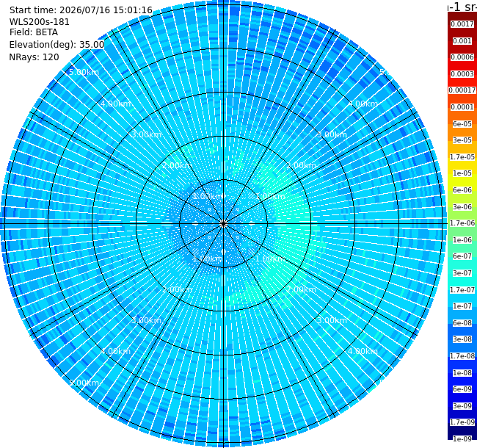
Task: Click the WLS200s-181 instrument label
Action: (x=39, y=22)
